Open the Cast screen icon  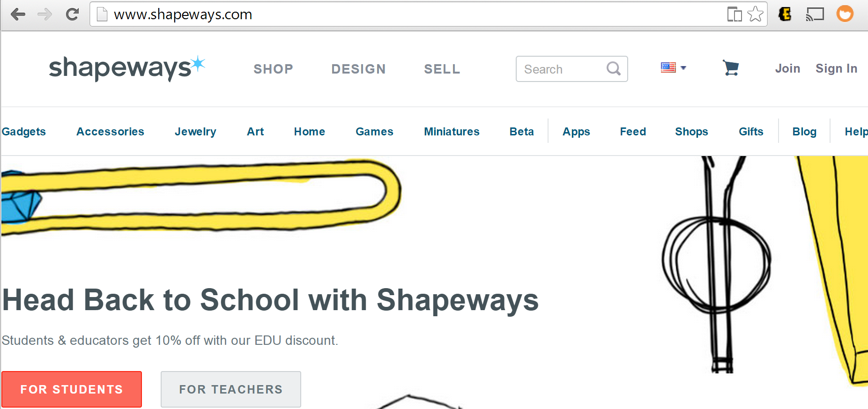pyautogui.click(x=815, y=15)
